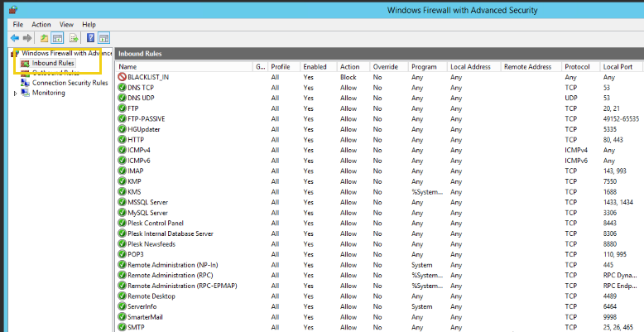Click the Back arrow toolbar icon
Image resolution: width=644 pixels, height=332 pixels.
pyautogui.click(x=15, y=38)
